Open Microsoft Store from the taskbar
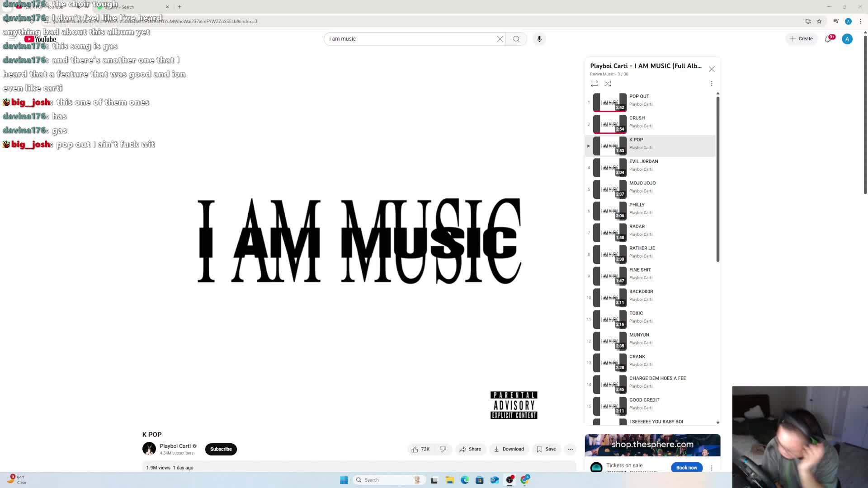 480,480
